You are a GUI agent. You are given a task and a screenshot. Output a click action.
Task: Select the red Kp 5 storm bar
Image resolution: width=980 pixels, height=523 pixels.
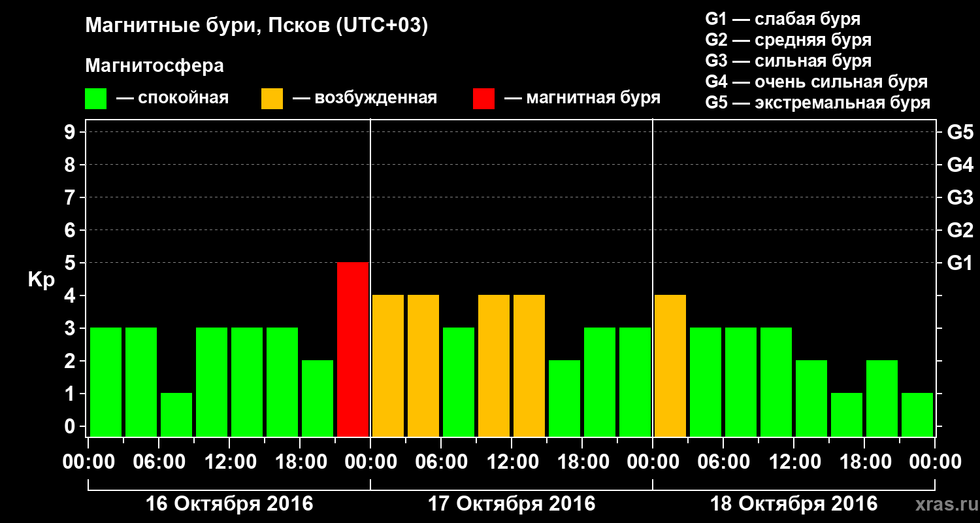click(x=353, y=349)
